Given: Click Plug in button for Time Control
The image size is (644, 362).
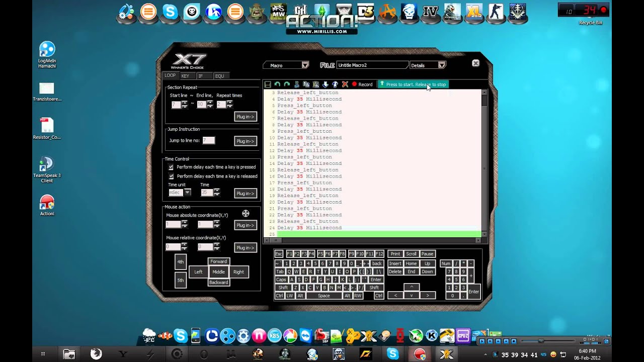Looking at the screenshot, I should click(246, 194).
